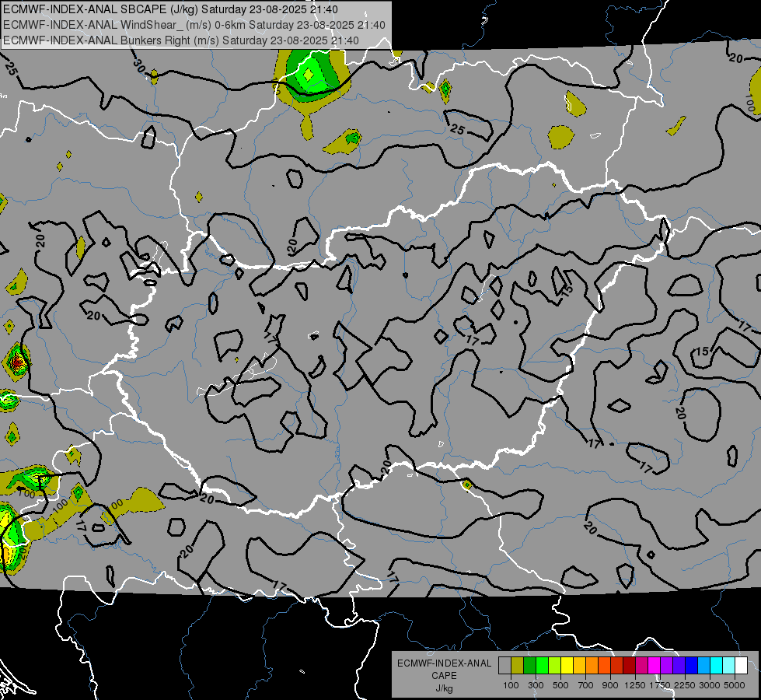
Task: Click the pure yellow legend swatch
Action: point(567,665)
